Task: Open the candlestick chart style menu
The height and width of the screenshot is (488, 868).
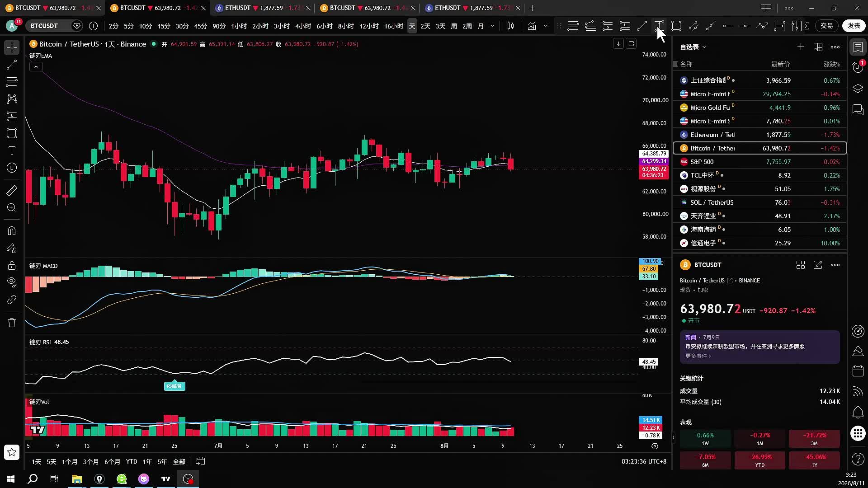Action: point(510,26)
